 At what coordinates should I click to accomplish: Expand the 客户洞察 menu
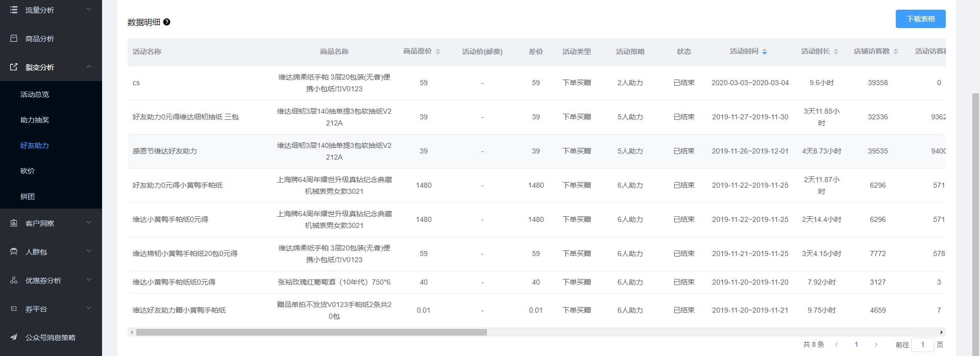tap(88, 223)
